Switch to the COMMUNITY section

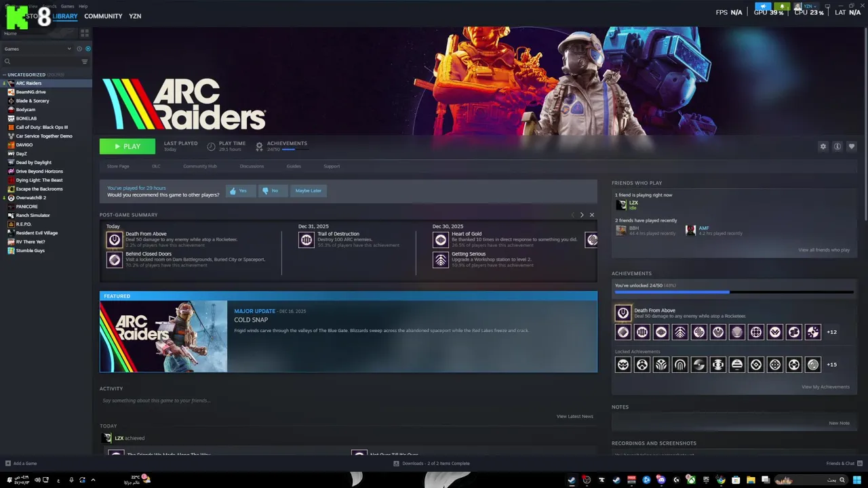[x=103, y=16]
